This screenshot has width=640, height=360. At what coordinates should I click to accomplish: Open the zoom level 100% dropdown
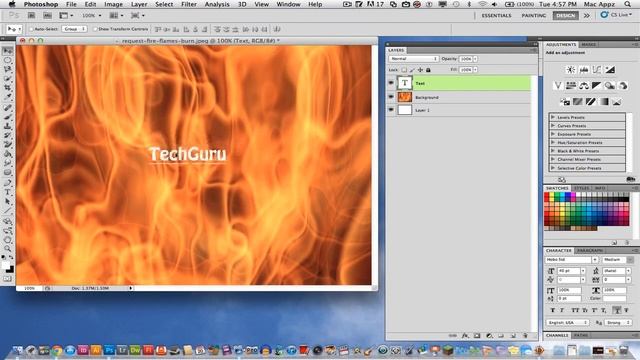(x=92, y=16)
